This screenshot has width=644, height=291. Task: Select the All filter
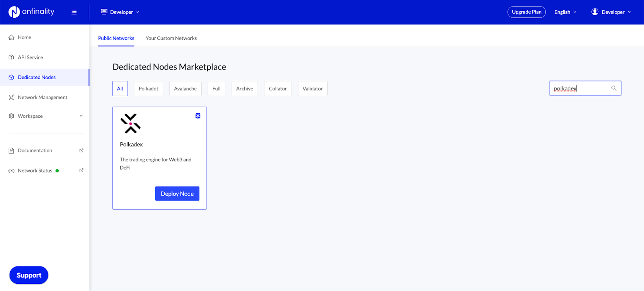pos(120,89)
